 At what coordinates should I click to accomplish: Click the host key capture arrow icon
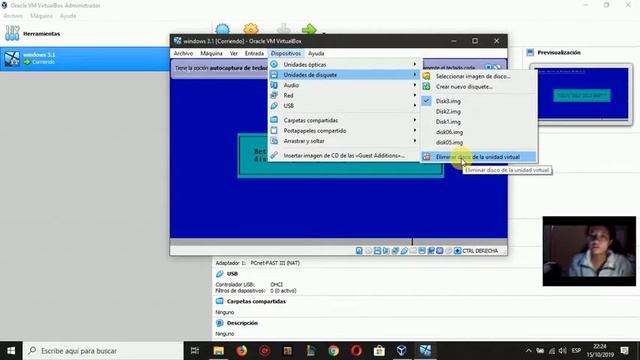tap(458, 251)
